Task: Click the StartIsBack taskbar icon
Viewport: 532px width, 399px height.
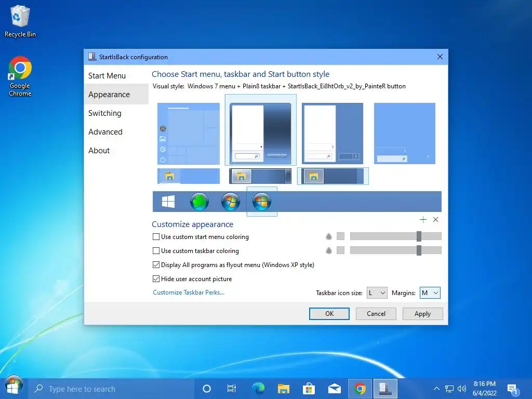Action: pos(385,389)
